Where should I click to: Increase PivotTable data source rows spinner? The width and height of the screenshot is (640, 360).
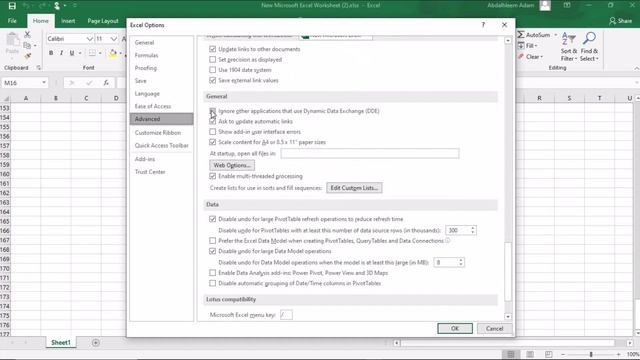click(473, 228)
